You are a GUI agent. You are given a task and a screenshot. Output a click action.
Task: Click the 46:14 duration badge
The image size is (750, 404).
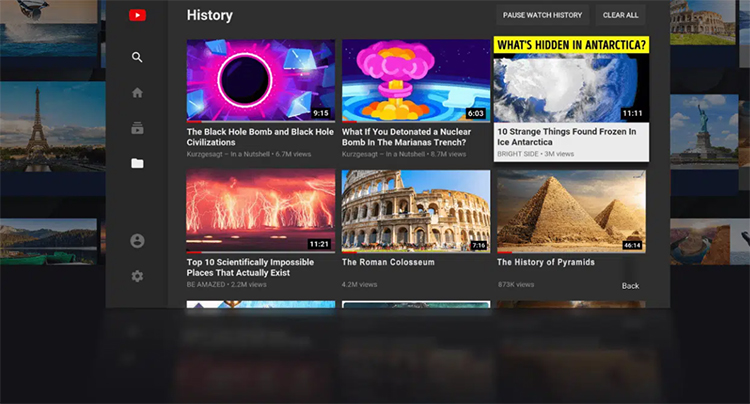click(x=632, y=245)
